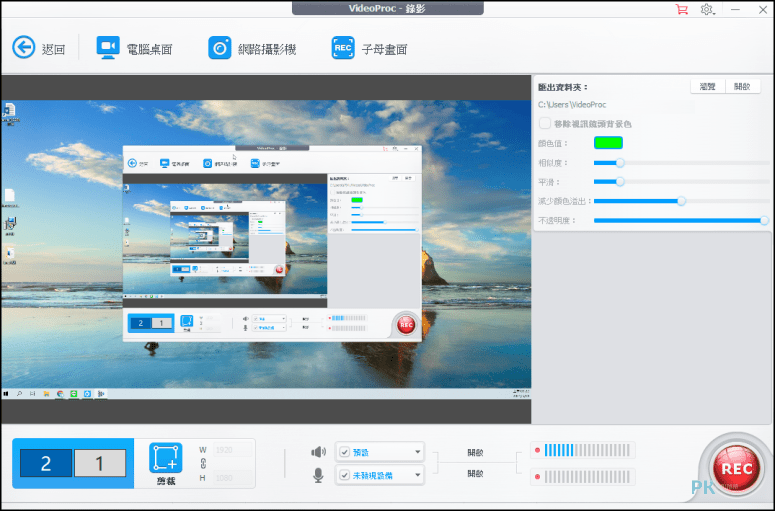Screen dimensions: 775x511
Task: Expand the 未發現設備 microphone dropdown
Action: coord(418,475)
